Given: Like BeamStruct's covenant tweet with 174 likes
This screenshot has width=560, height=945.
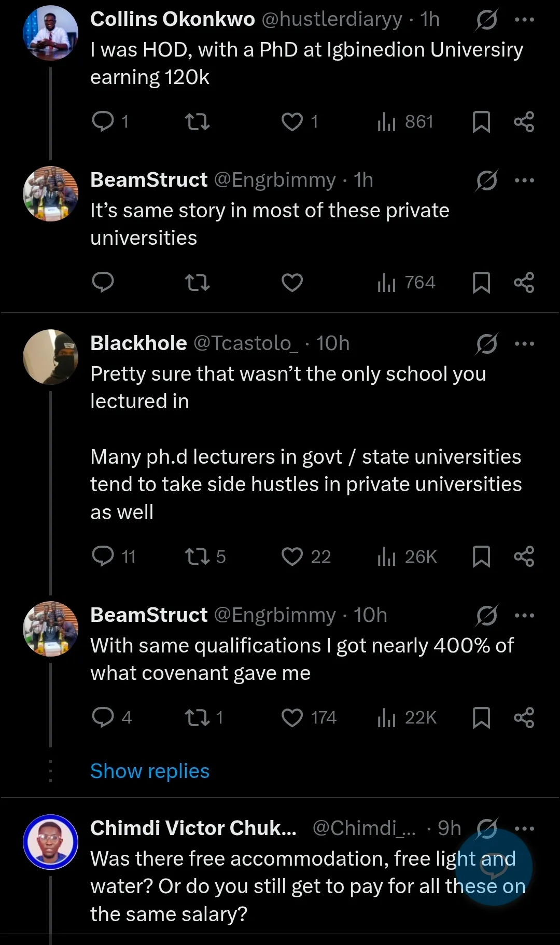Looking at the screenshot, I should point(292,717).
